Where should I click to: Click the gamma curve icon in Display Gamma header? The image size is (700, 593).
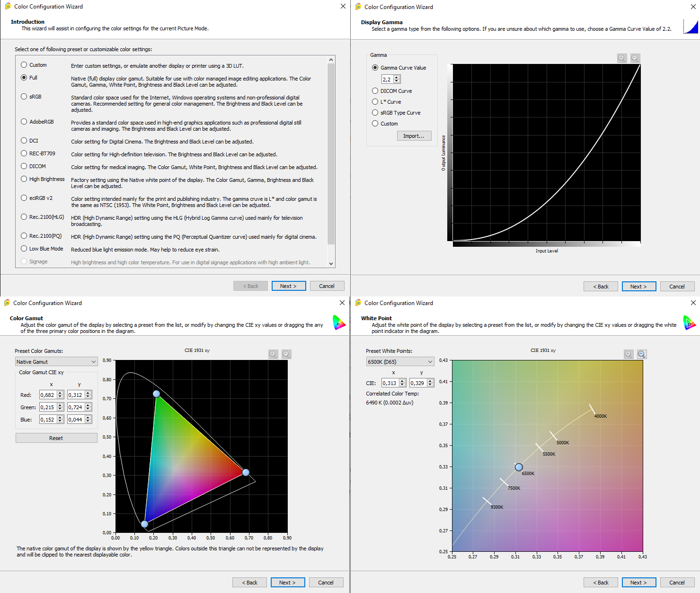(x=691, y=27)
